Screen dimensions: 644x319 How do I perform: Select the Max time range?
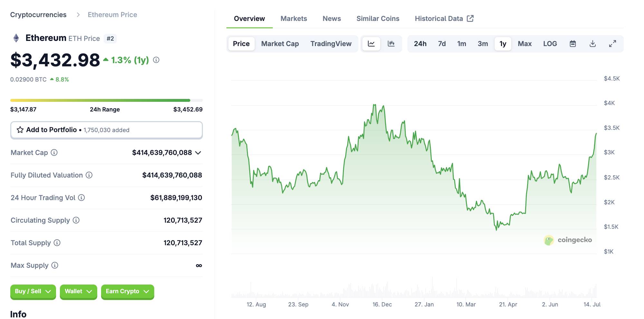(x=525, y=44)
